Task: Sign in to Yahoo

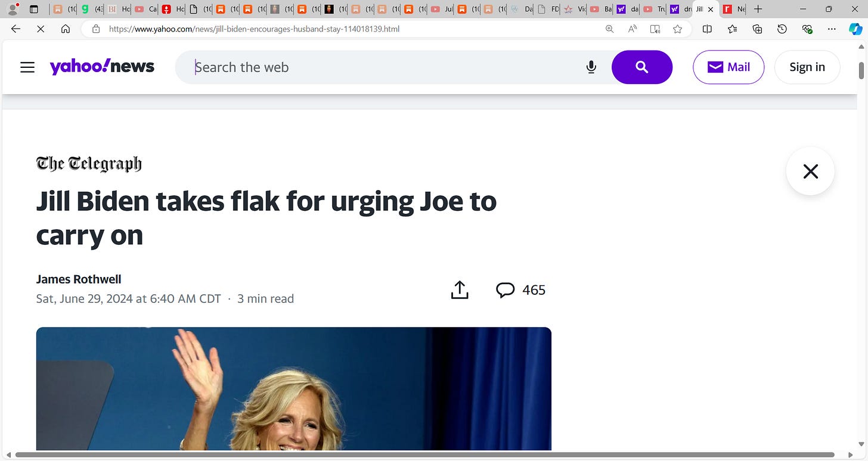Action: [x=807, y=67]
